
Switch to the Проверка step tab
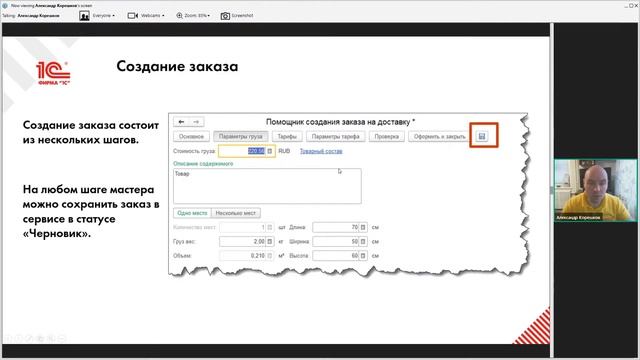(x=387, y=136)
